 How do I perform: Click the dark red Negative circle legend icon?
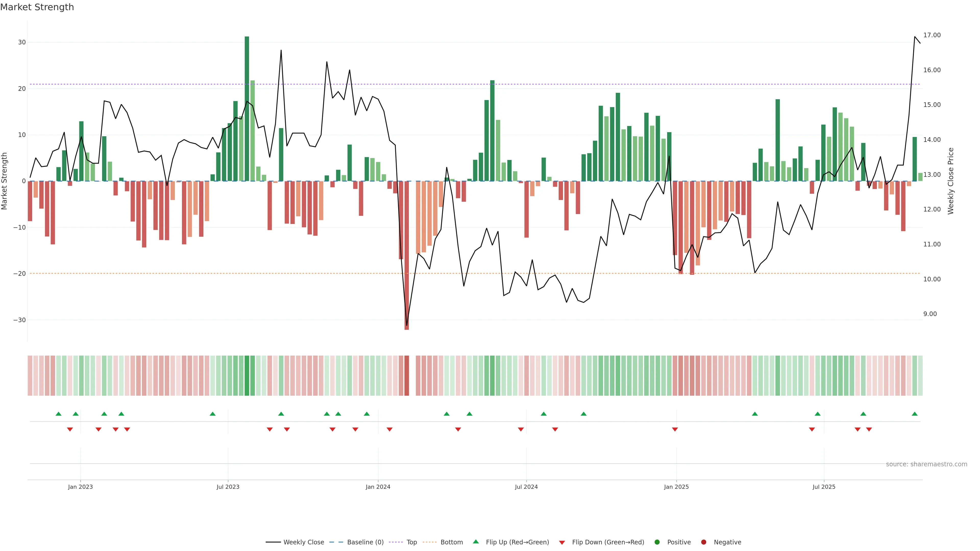click(703, 542)
